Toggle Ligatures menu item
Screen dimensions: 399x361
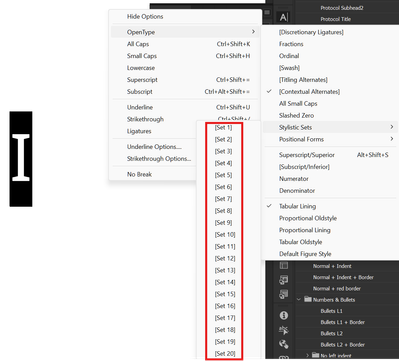[x=139, y=131]
